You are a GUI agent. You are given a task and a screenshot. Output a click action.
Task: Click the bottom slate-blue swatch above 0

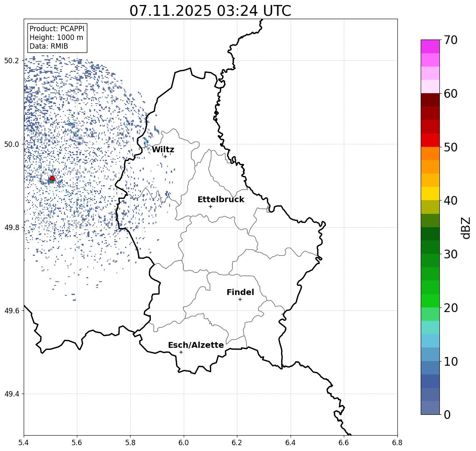click(430, 408)
